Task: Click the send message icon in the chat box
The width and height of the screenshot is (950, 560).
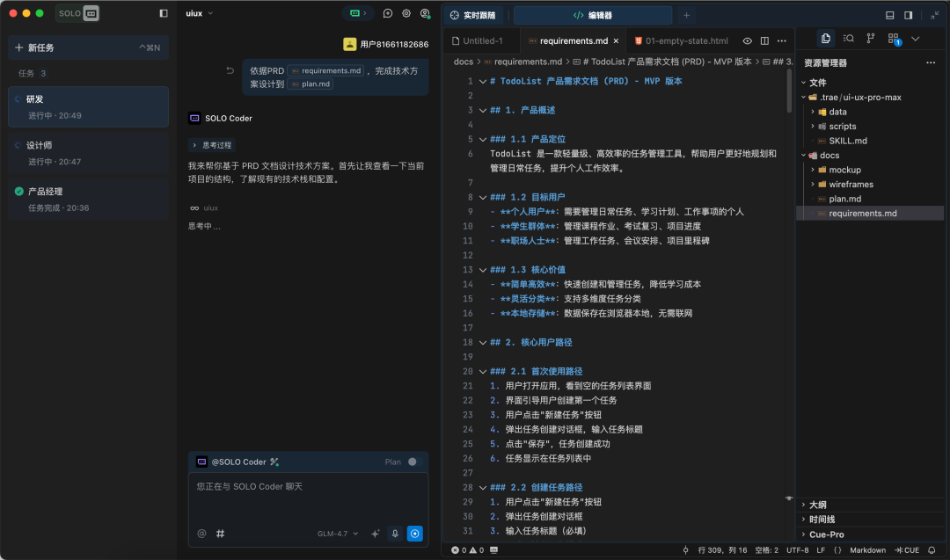Action: [414, 534]
